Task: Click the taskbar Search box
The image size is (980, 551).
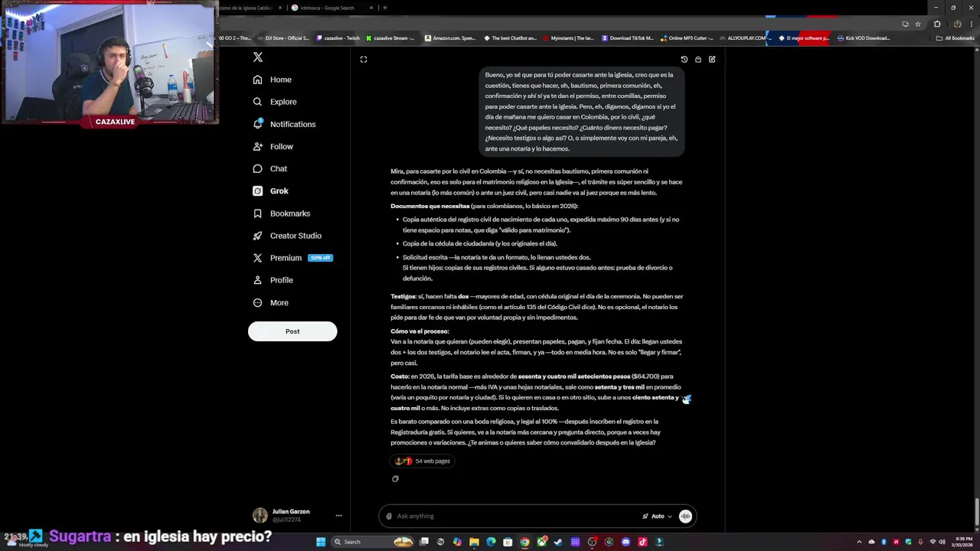Action: click(372, 542)
